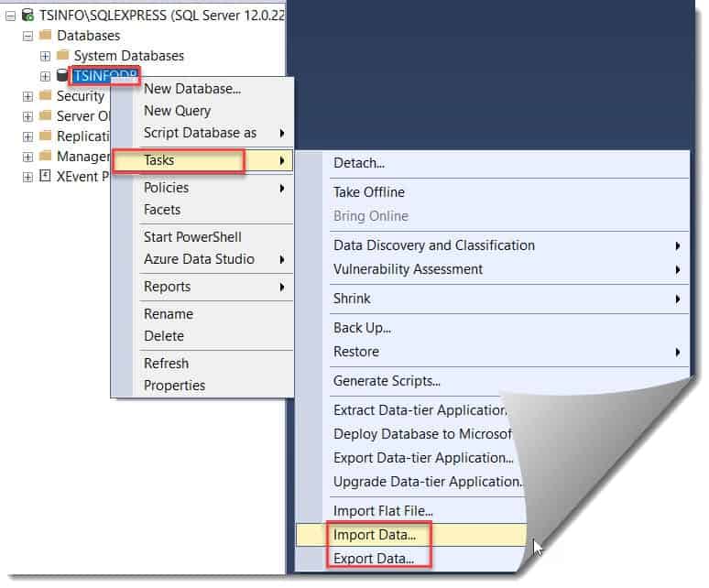Click the Server Objects folder icon

45,115
